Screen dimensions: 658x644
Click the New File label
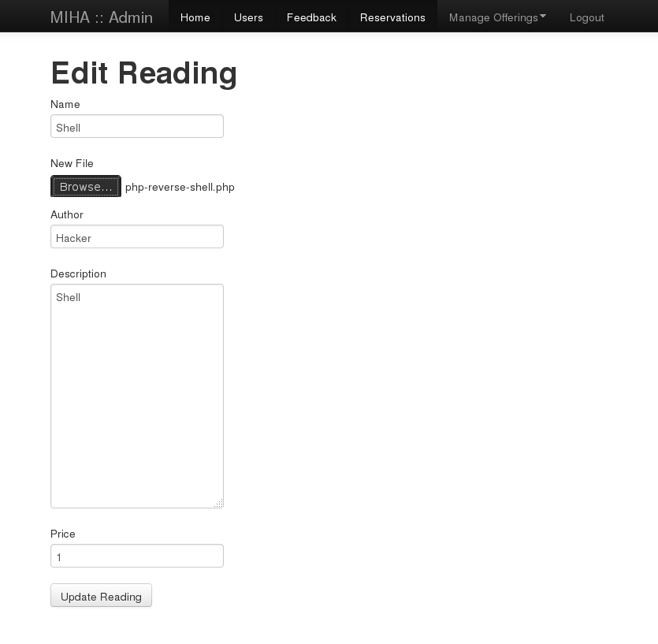click(72, 163)
